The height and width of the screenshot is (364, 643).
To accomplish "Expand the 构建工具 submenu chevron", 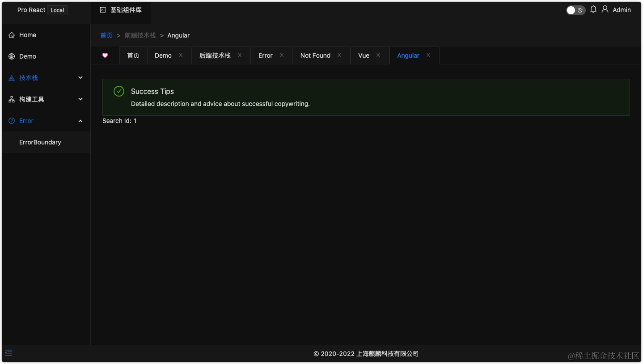I will (80, 99).
